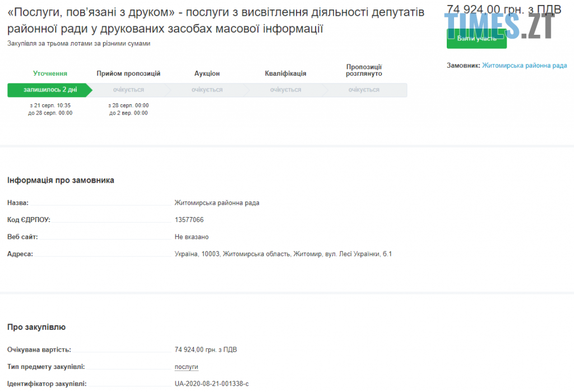Click the customer address value text
The height and width of the screenshot is (392, 574).
tap(283, 254)
